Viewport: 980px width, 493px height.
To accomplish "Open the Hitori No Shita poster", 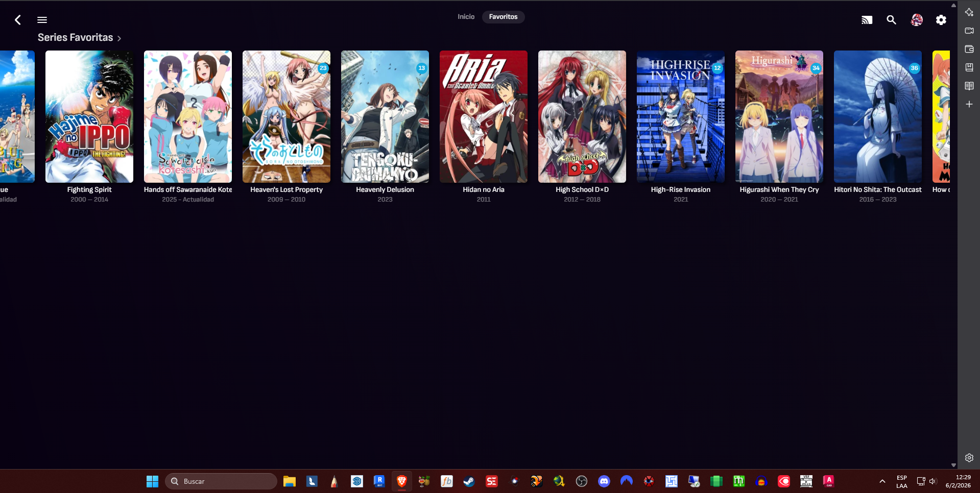I will tap(878, 116).
